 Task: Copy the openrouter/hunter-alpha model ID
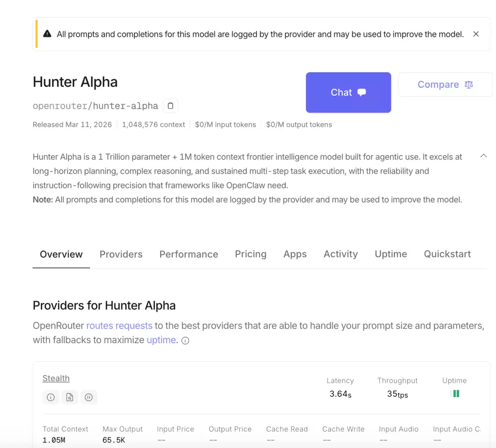click(x=170, y=106)
